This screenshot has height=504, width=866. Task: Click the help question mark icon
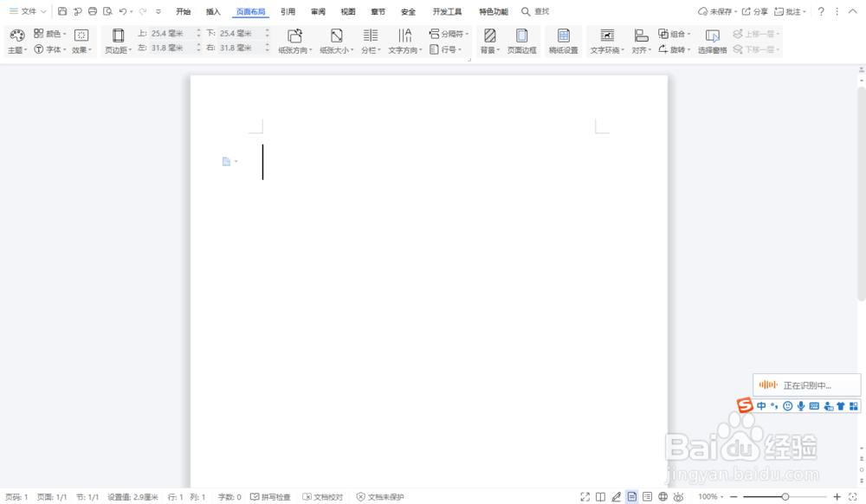[x=821, y=11]
